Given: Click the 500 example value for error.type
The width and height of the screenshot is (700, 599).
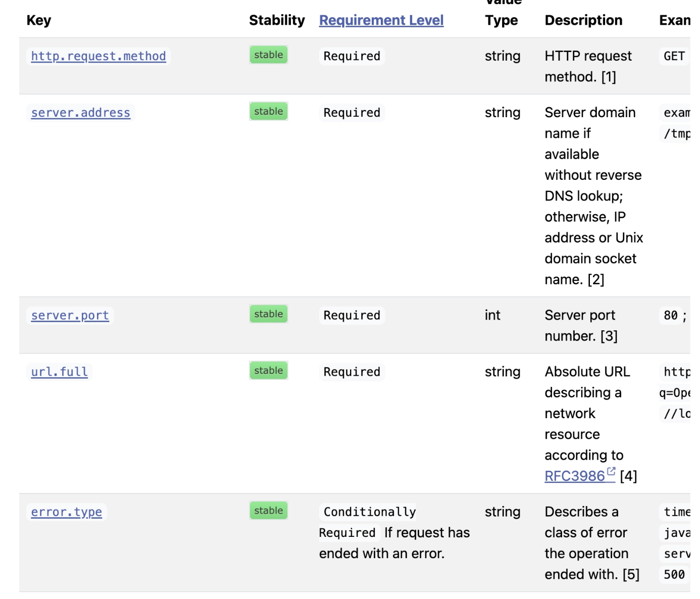Looking at the screenshot, I should pyautogui.click(x=674, y=574).
